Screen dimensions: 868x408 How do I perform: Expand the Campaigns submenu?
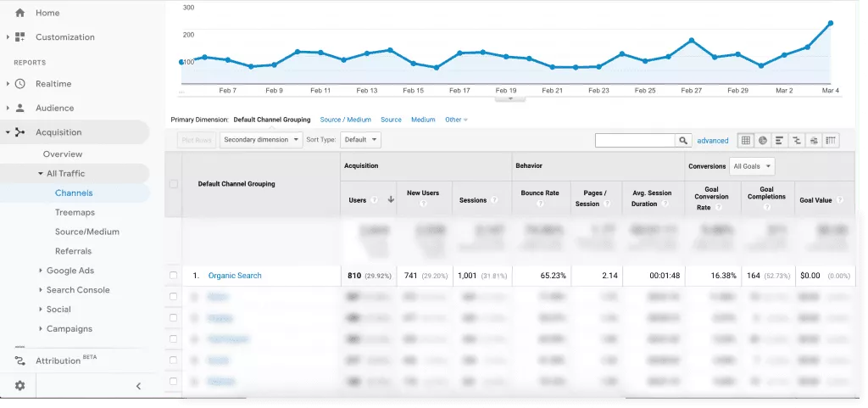(41, 329)
